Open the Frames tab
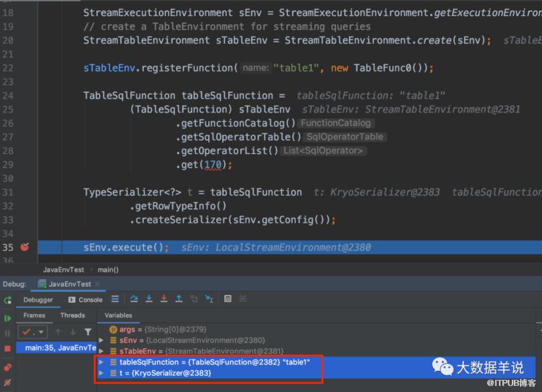Viewport: 542px width, 392px height. click(34, 315)
